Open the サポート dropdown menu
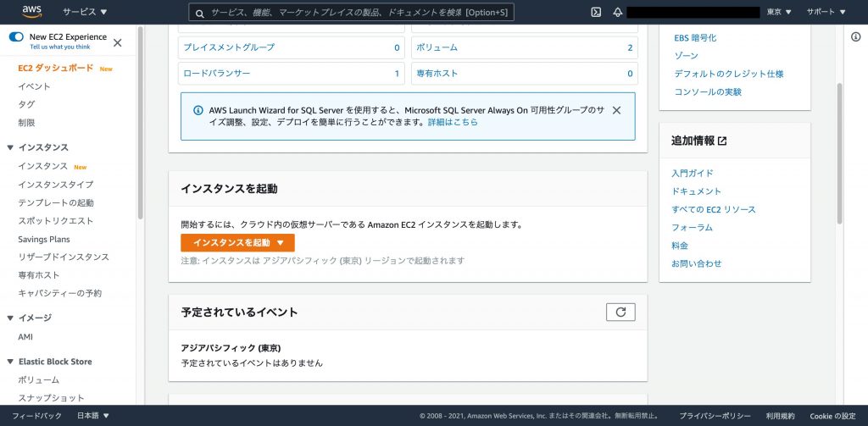This screenshot has width=868, height=426. (826, 12)
